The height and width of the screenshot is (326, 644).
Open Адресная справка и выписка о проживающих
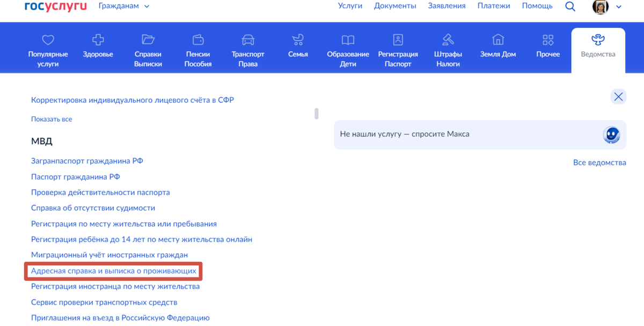(x=113, y=271)
